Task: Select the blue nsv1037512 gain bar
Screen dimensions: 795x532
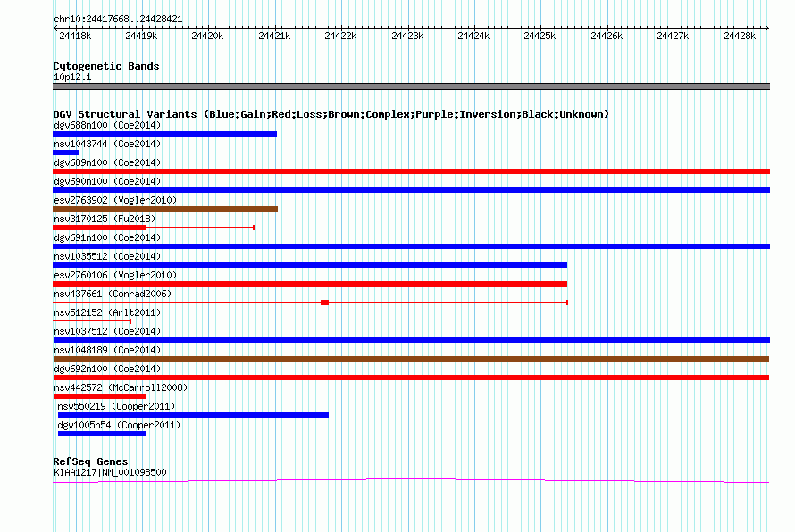Action: point(411,340)
